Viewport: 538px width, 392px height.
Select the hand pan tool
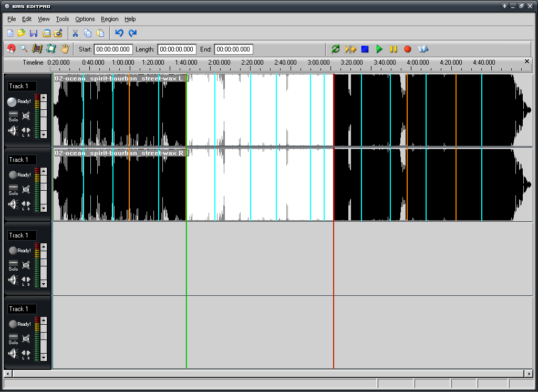tap(65, 49)
